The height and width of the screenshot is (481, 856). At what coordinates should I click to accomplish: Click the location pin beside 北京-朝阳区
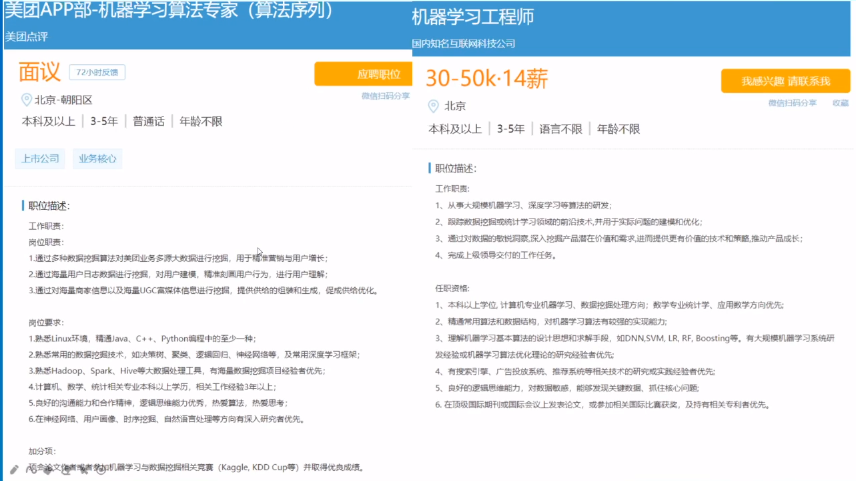[26, 99]
